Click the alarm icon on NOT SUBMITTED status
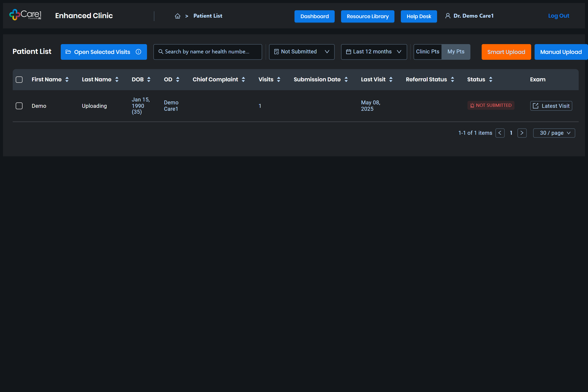The height and width of the screenshot is (392, 588). point(472,105)
